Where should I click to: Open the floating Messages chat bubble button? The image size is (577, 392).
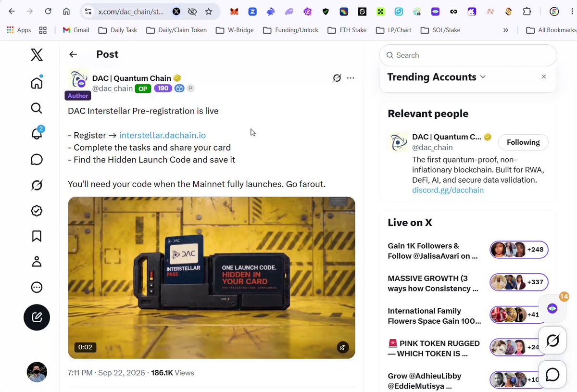pyautogui.click(x=552, y=374)
